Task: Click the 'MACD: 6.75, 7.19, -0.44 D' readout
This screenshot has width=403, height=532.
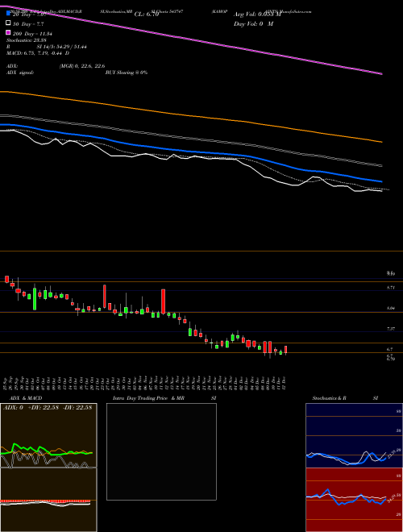Action: tap(38, 53)
